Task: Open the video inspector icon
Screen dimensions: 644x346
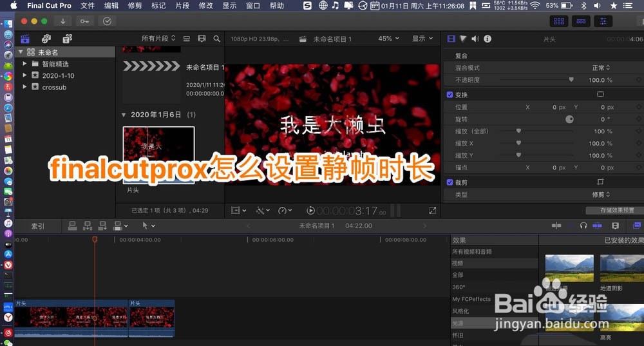Action: [x=451, y=39]
